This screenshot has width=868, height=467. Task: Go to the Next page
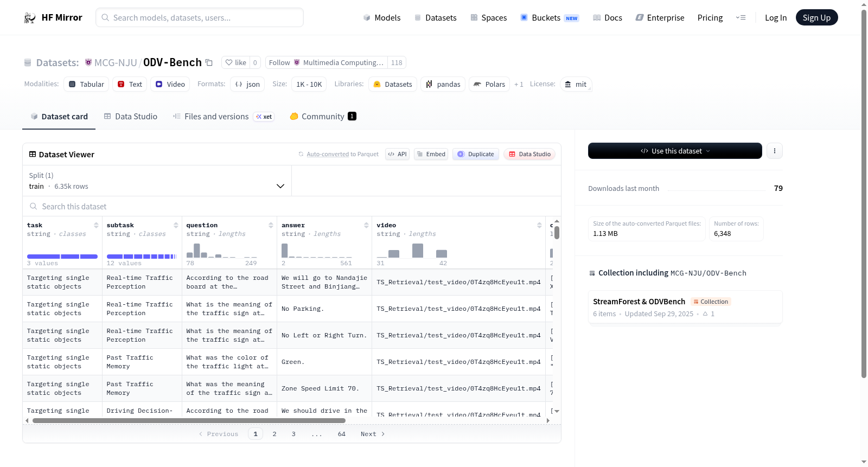click(373, 434)
